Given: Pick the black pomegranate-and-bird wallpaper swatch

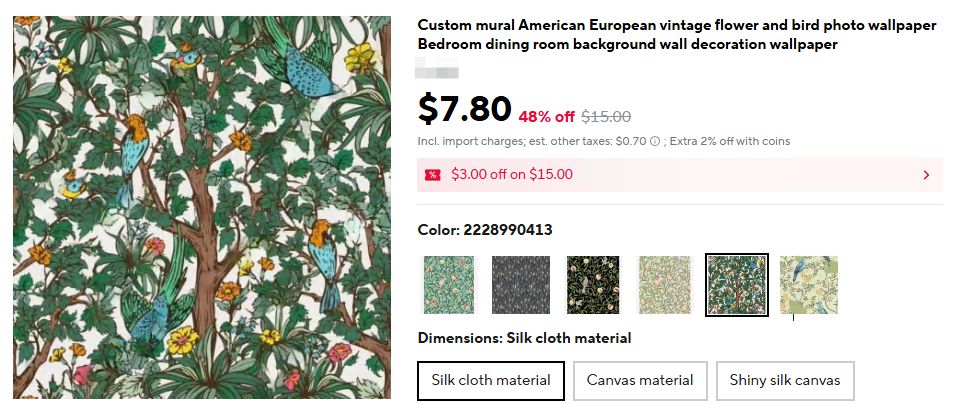Looking at the screenshot, I should pyautogui.click(x=593, y=285).
